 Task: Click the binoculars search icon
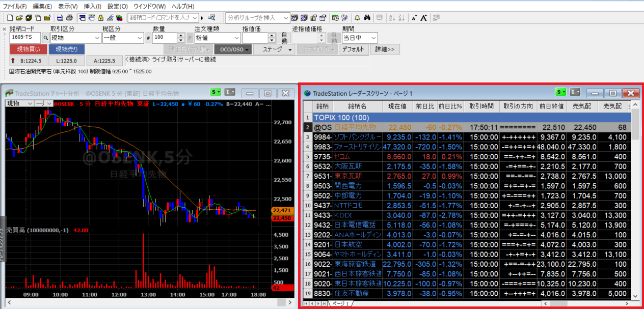point(367,18)
